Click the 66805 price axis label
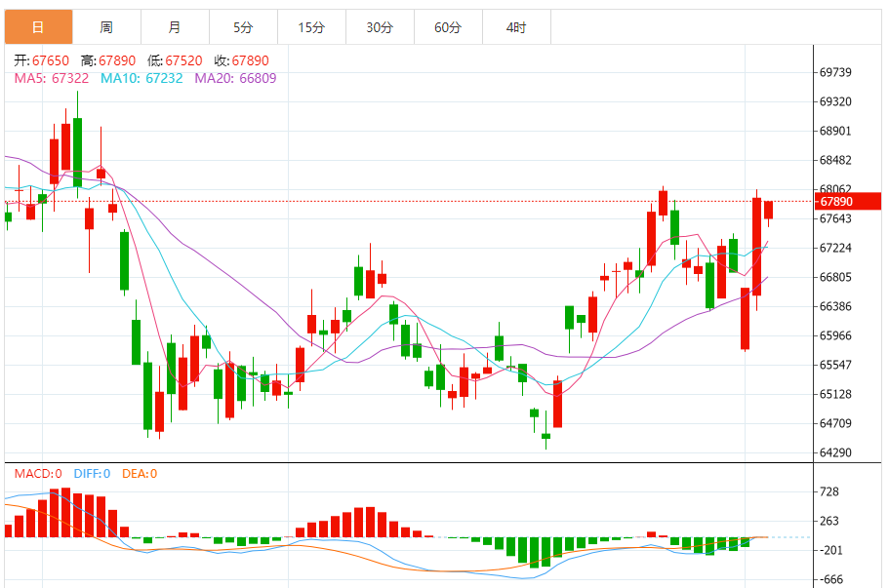The height and width of the screenshot is (588, 889). (x=835, y=277)
